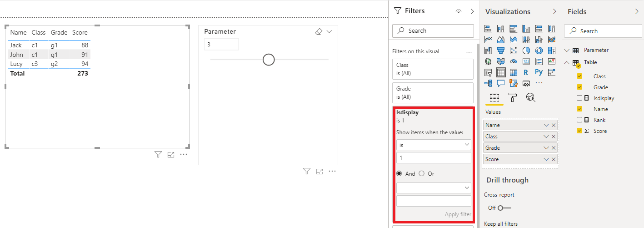Check the Rank field checkbox
This screenshot has height=228, width=644.
coord(579,120)
